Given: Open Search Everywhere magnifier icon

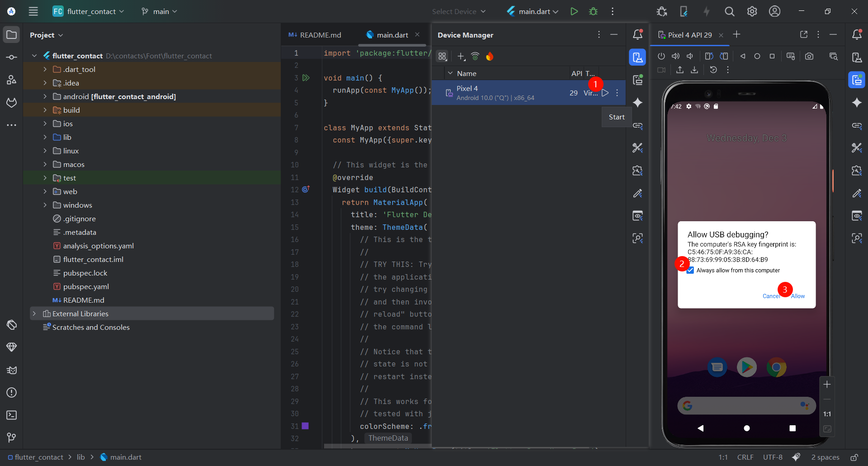Looking at the screenshot, I should pyautogui.click(x=729, y=11).
